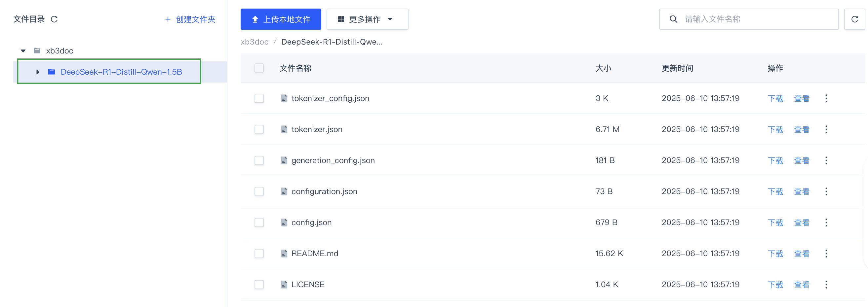
Task: Click the file icon of configuration.json
Action: coord(284,191)
